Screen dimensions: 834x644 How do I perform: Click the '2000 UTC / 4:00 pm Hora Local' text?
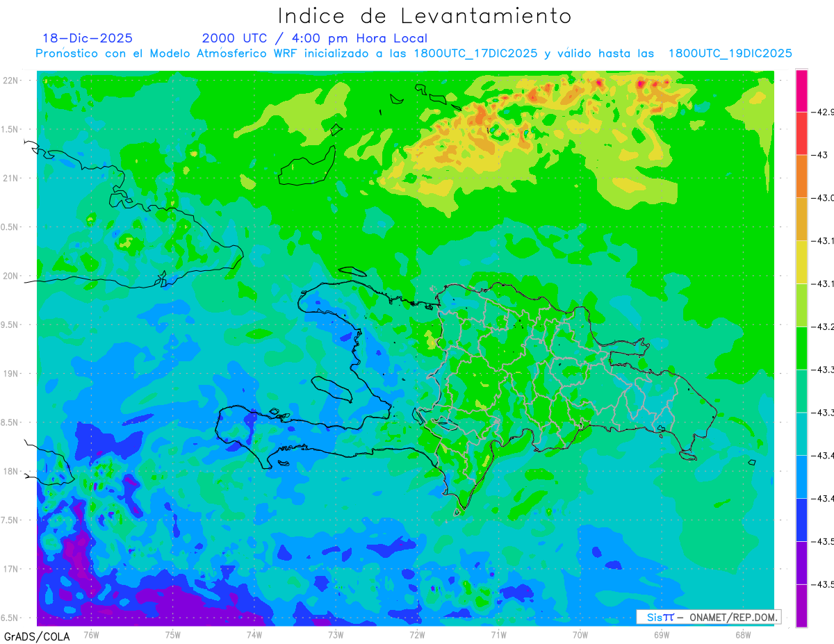(x=315, y=38)
